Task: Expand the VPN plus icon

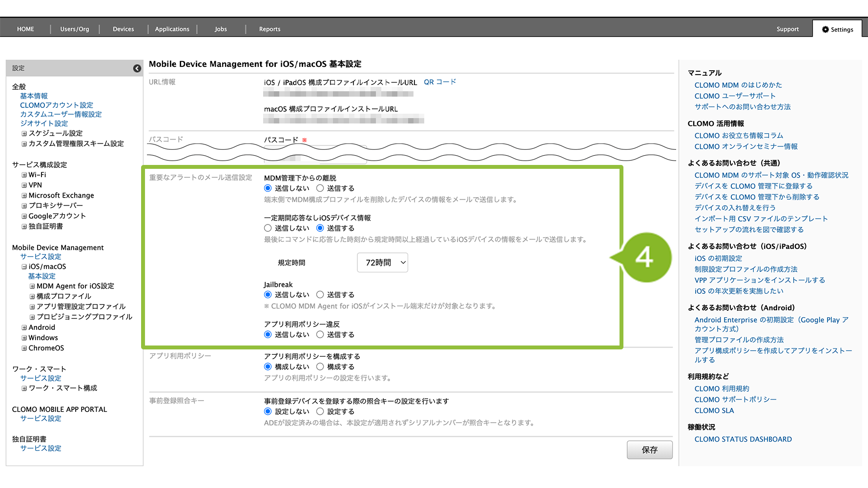Action: click(24, 185)
